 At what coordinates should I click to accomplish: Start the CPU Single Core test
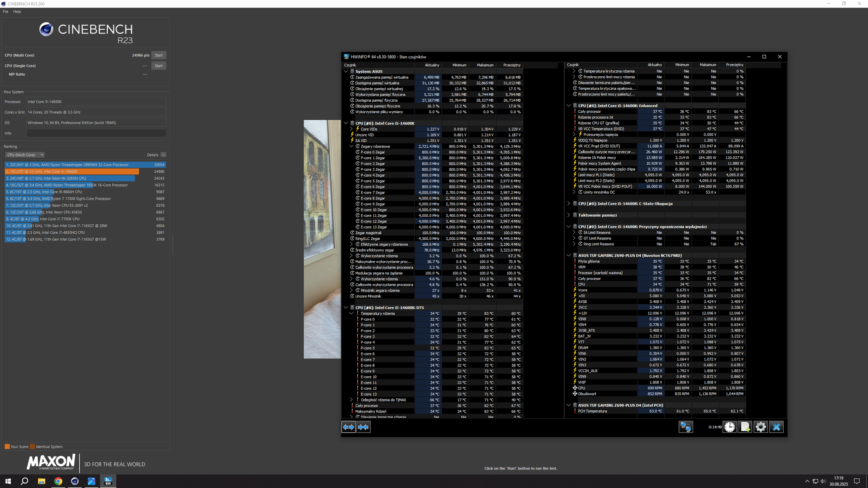tap(159, 66)
